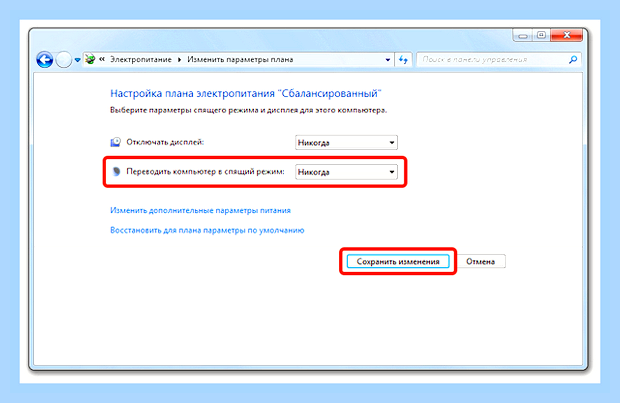Click the greyed-out Forward navigation button
This screenshot has height=403, width=620.
(63, 60)
